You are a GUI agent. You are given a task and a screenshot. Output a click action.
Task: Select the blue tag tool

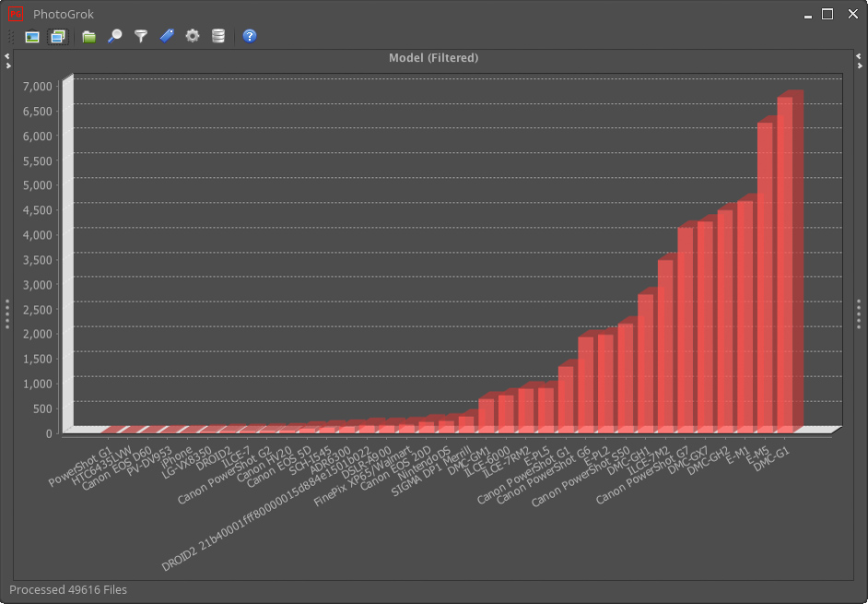point(166,36)
